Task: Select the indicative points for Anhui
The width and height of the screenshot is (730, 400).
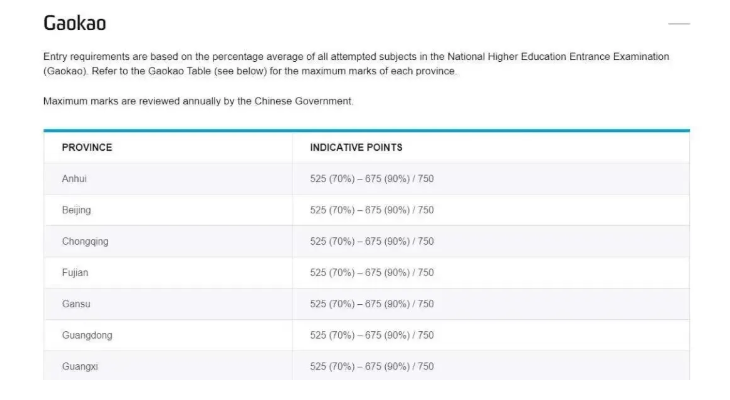Action: coord(372,179)
